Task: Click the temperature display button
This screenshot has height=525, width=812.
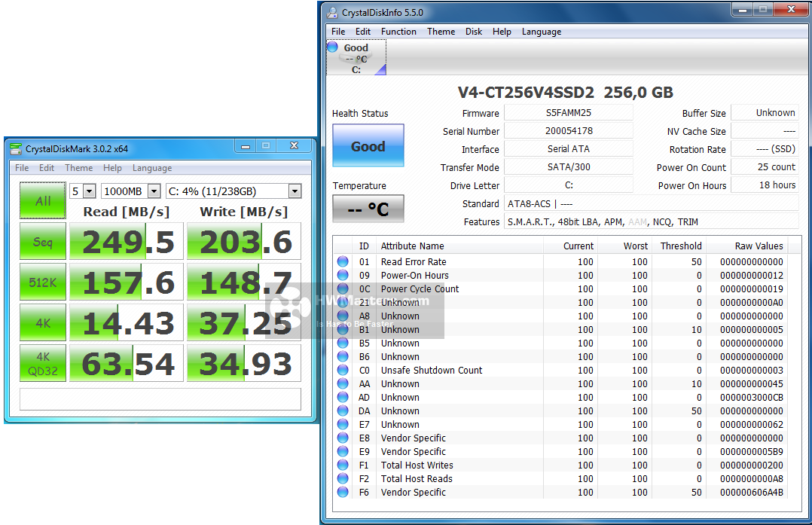Action: tap(368, 209)
